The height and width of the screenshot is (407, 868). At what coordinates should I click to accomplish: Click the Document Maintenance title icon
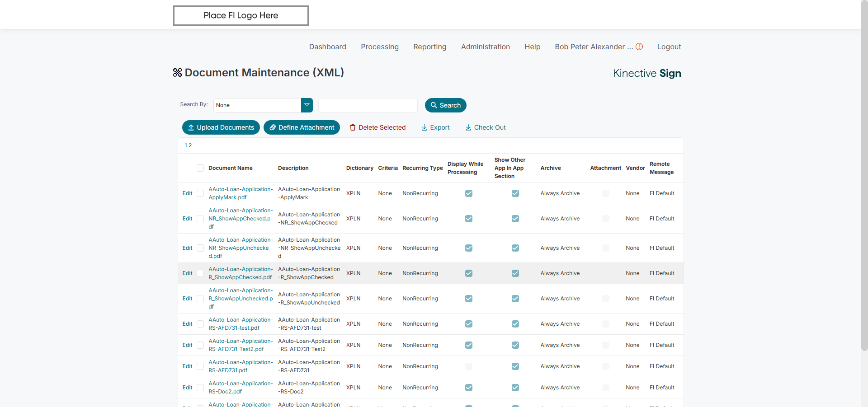point(177,73)
